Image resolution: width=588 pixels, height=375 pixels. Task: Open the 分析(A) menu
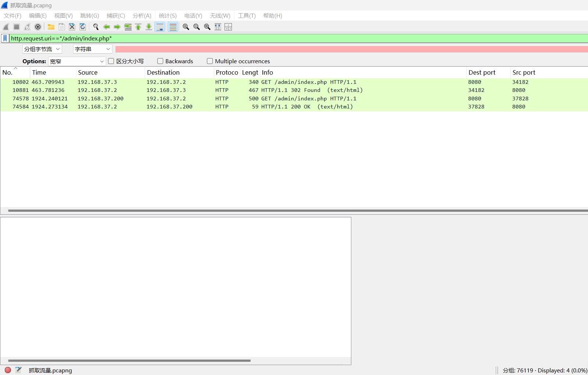(x=142, y=15)
